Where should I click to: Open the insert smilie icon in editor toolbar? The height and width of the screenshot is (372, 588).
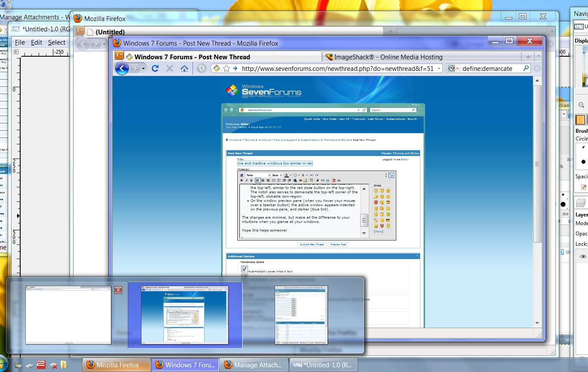[x=295, y=175]
